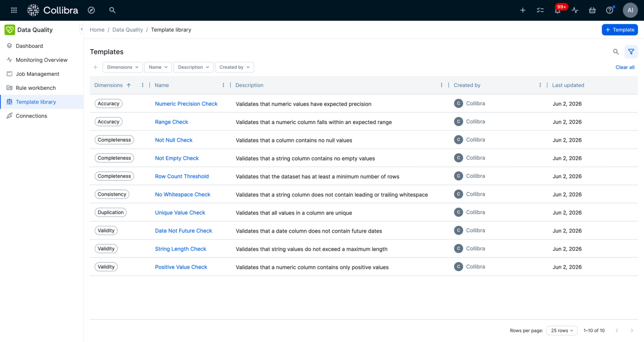Open the apps grid launcher icon
Image resolution: width=644 pixels, height=342 pixels.
click(x=14, y=10)
